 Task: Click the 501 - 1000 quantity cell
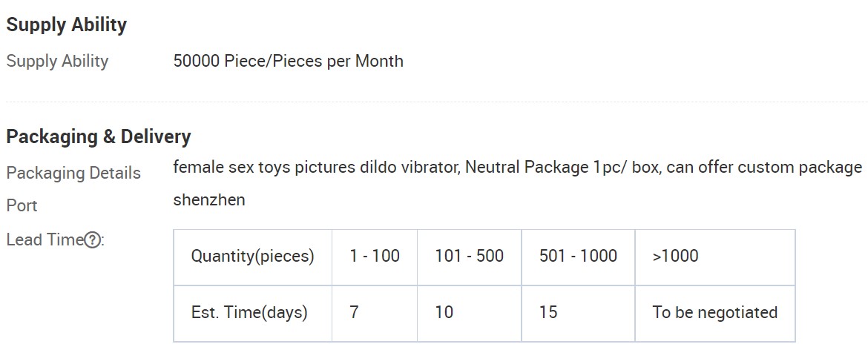point(578,257)
